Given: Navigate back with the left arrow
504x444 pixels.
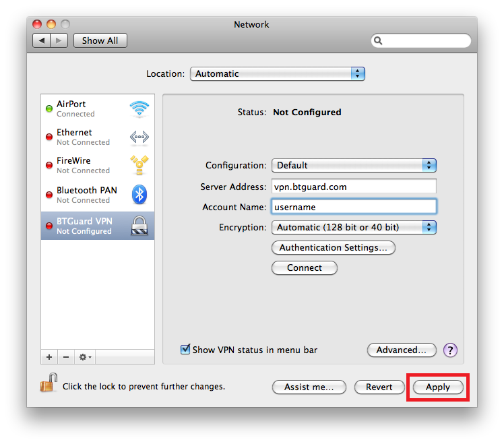Looking at the screenshot, I should coord(41,40).
